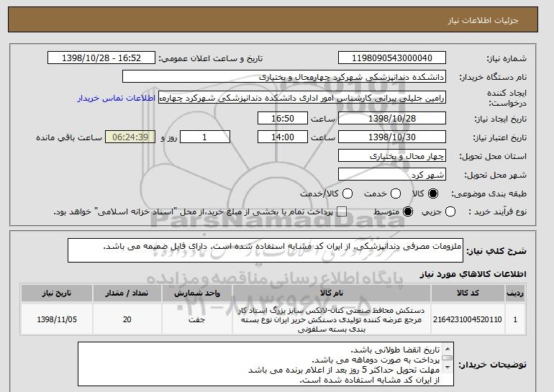554x392 pixels.
Task: Click the delivery province چهار محال و بختیاری field
Action: click(392, 156)
